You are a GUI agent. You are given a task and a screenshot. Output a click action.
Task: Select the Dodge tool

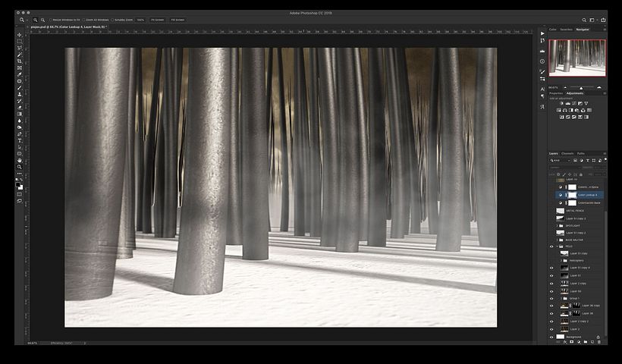[x=20, y=127]
